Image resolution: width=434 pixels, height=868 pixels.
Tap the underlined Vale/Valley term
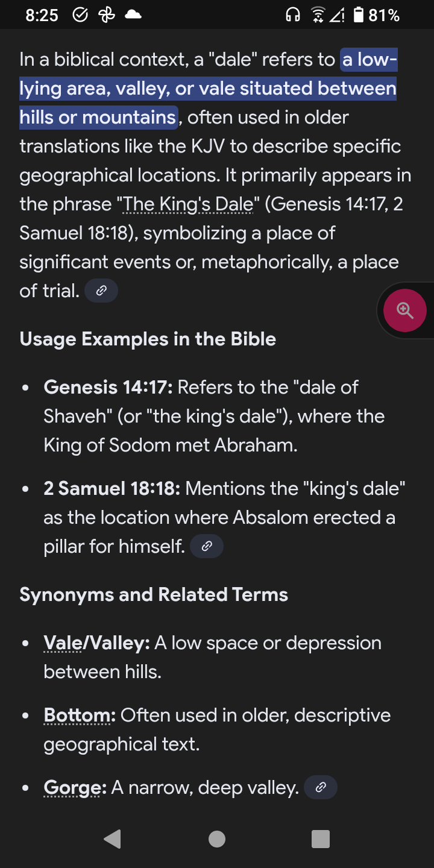click(x=96, y=643)
